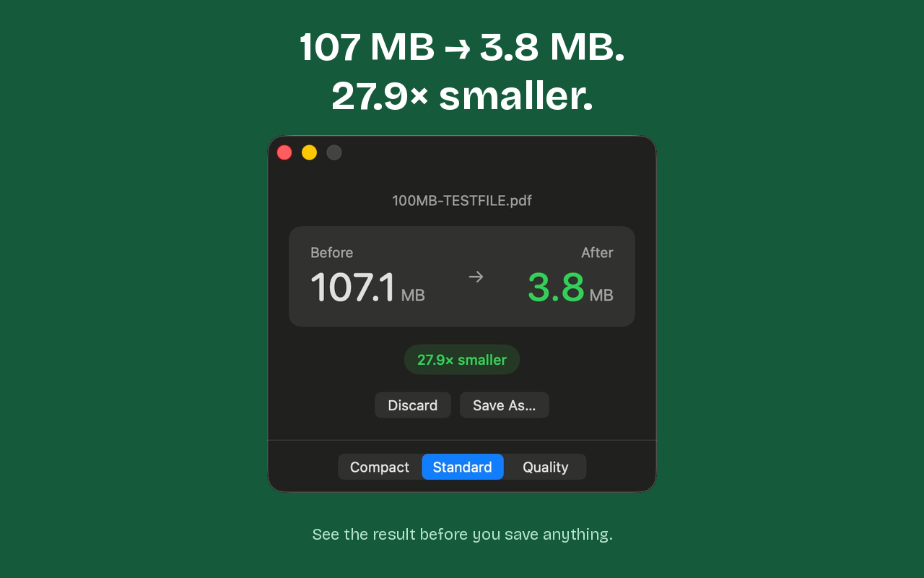Click the 107.1 original size value
This screenshot has width=924, height=578.
point(353,288)
